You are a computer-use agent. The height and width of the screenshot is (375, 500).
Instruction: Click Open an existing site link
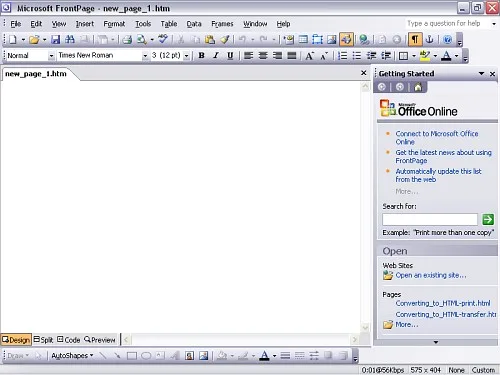tap(431, 275)
